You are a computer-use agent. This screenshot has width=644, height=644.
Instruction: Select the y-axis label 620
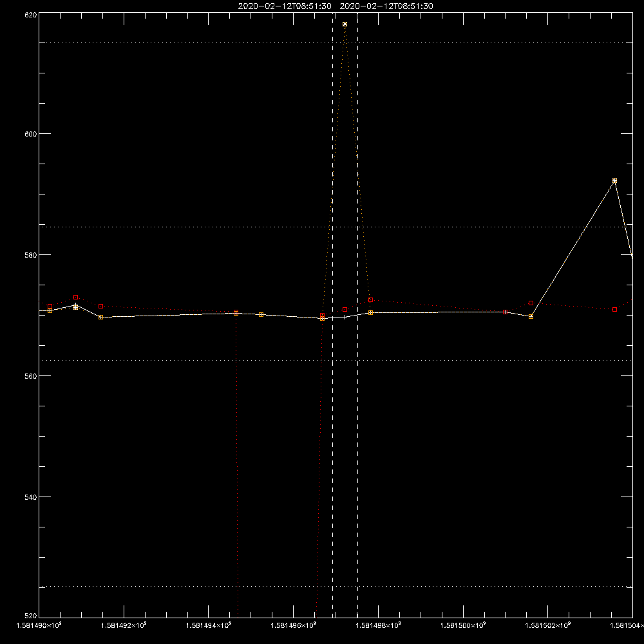click(x=31, y=15)
